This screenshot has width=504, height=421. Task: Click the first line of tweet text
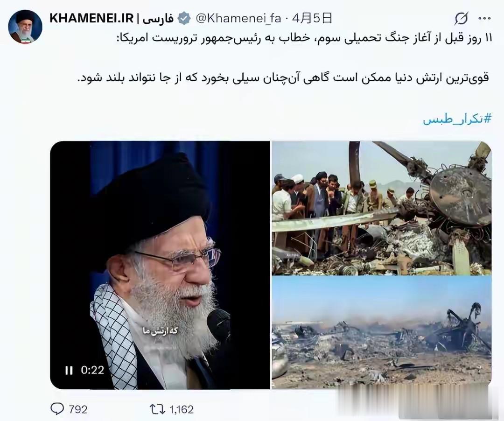(303, 38)
